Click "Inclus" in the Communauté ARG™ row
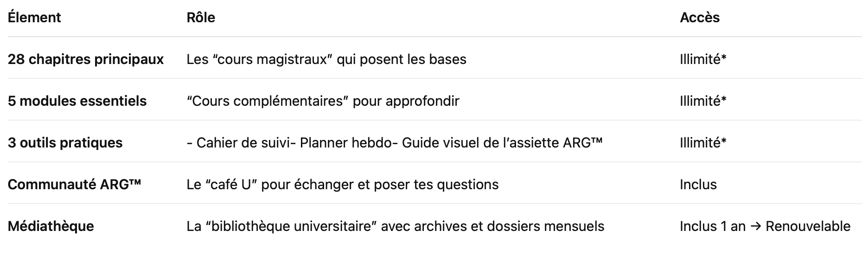The height and width of the screenshot is (256, 868). point(698,185)
